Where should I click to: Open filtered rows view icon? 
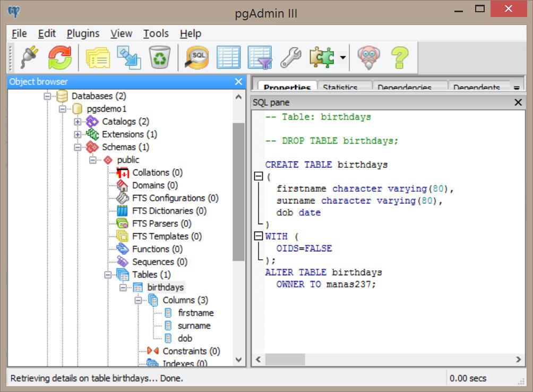[260, 57]
